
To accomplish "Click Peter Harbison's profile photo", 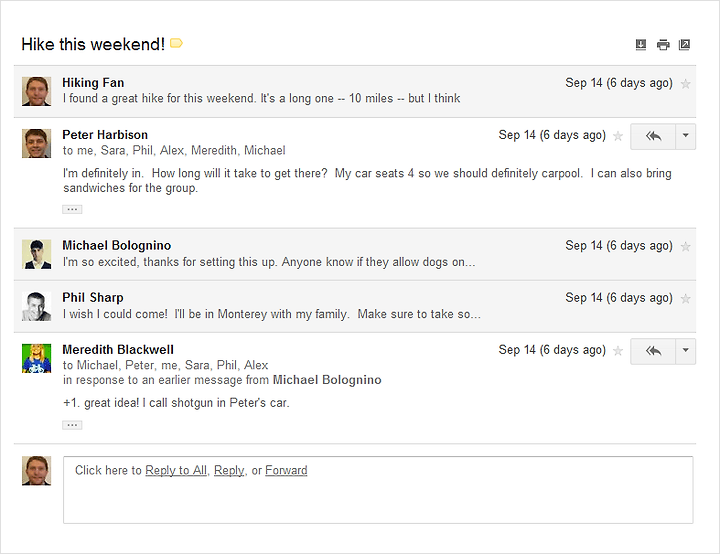I will [36, 143].
